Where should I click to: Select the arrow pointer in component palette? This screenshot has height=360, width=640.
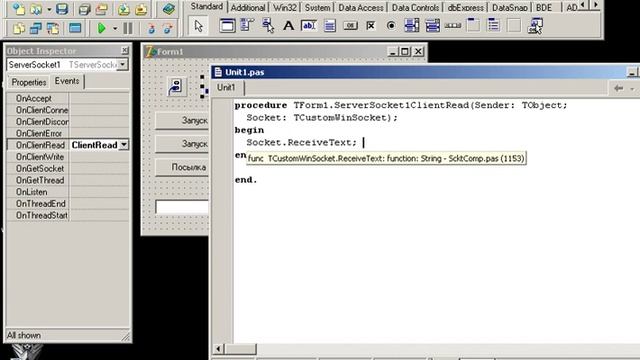tap(198, 26)
